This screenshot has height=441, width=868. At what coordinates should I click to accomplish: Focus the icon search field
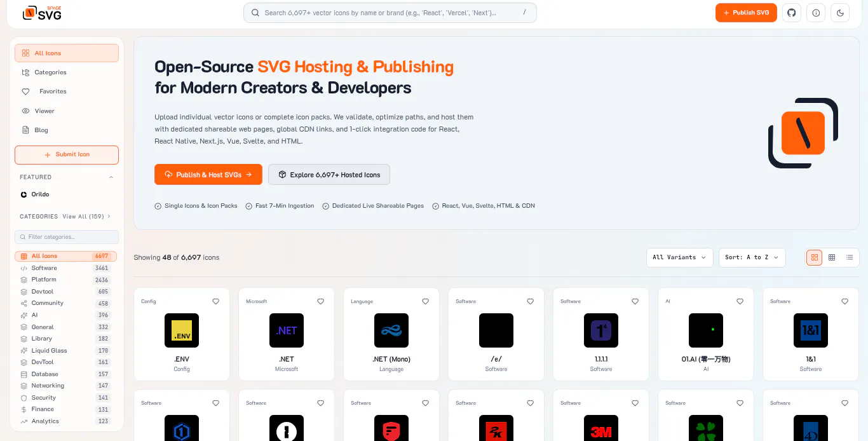coord(390,13)
